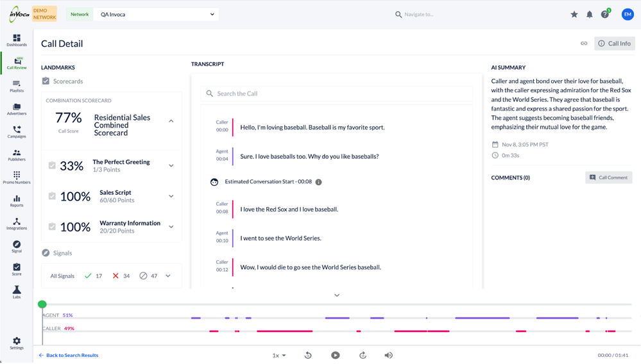Toggle the Warranty Information checkbox

[x=52, y=227]
